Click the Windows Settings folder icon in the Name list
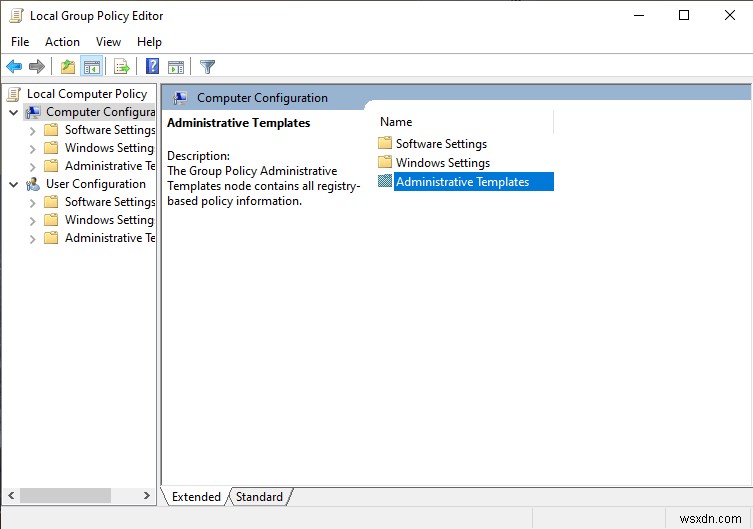Image resolution: width=753 pixels, height=529 pixels. (x=385, y=162)
